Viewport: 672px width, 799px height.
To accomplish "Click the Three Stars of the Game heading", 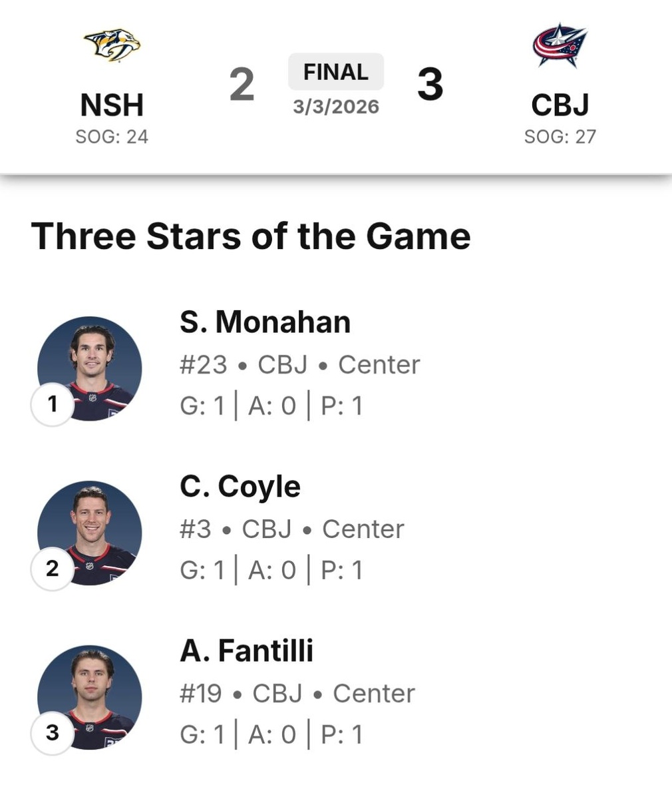I will tap(251, 236).
